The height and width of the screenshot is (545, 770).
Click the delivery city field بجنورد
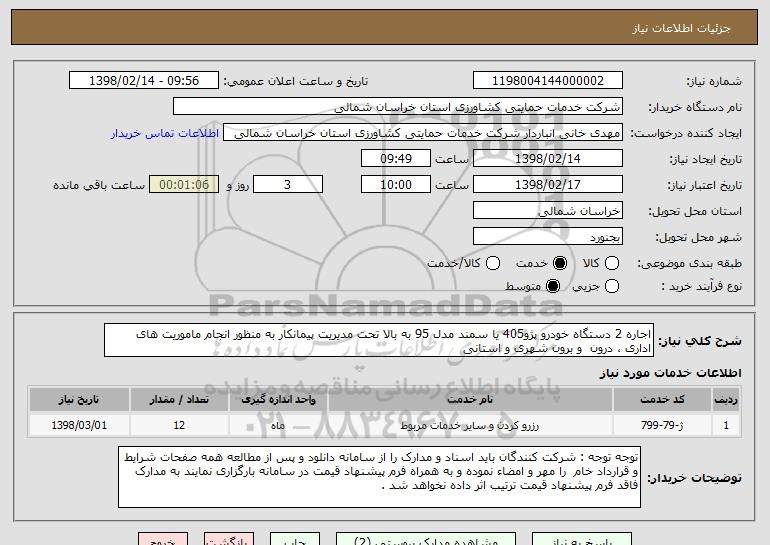[x=548, y=237]
